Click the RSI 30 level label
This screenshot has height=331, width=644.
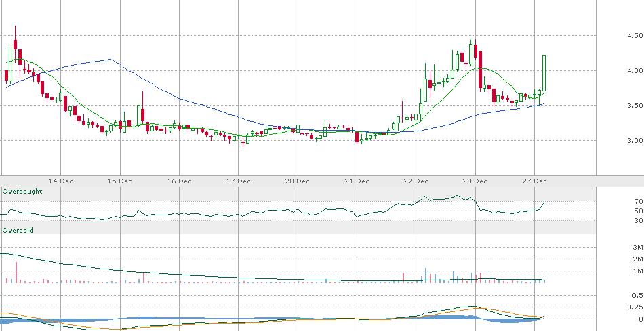click(639, 221)
